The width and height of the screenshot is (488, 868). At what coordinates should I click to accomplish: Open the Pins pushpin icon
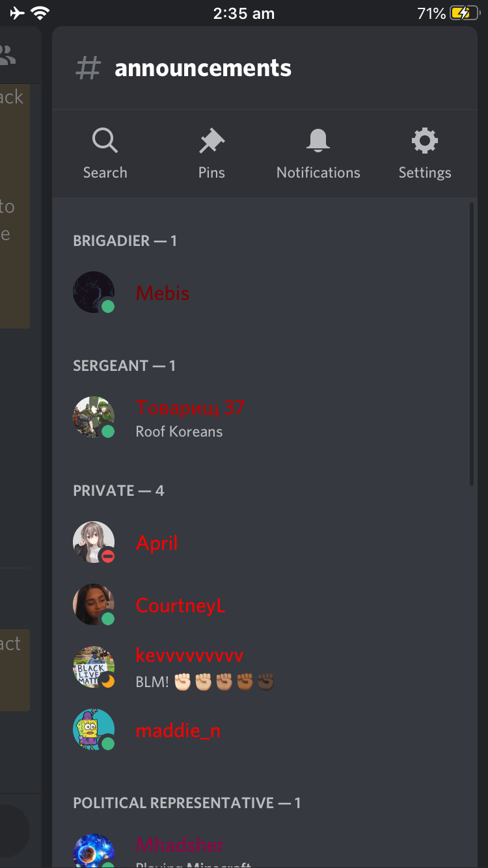click(x=211, y=141)
